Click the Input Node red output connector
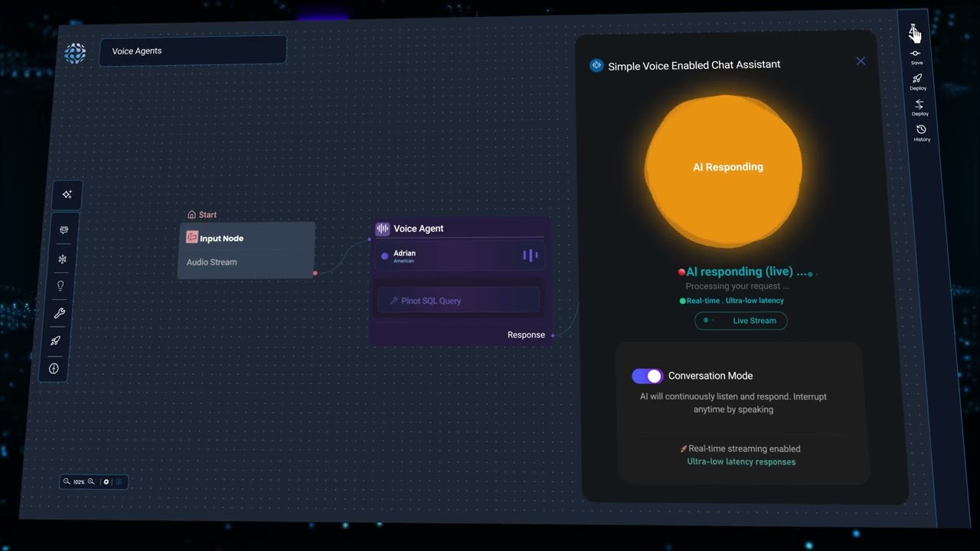Image resolution: width=980 pixels, height=551 pixels. pyautogui.click(x=315, y=273)
